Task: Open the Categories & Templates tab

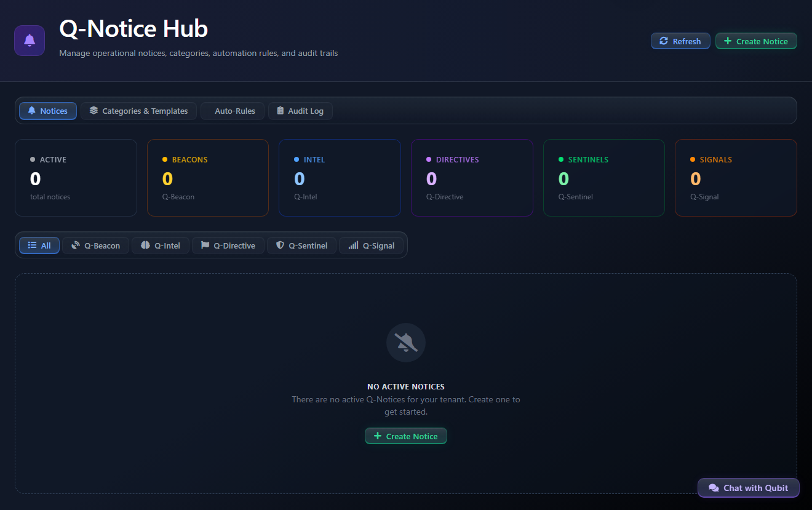Action: [138, 111]
